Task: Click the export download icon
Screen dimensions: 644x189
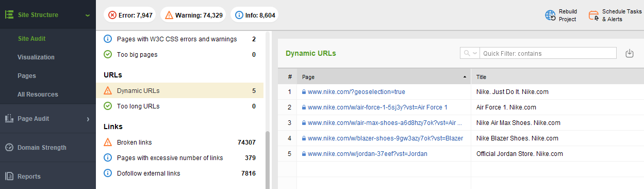Action: pos(629,53)
